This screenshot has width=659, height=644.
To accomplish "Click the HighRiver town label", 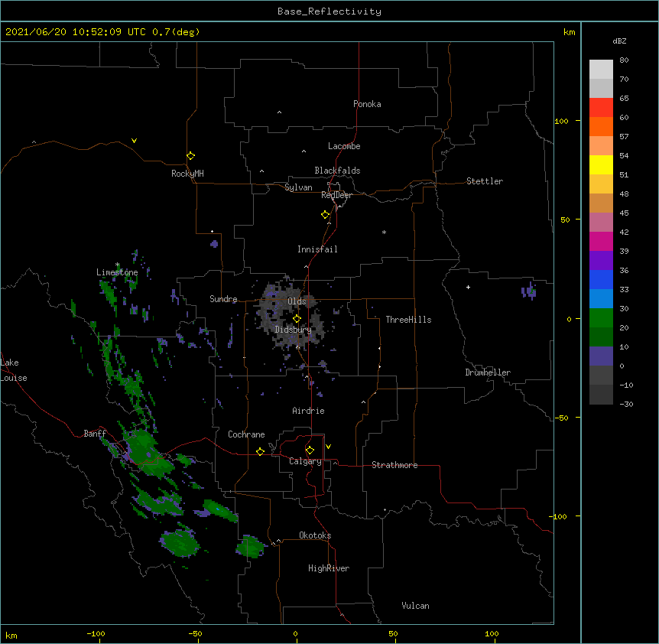I will tap(329, 568).
